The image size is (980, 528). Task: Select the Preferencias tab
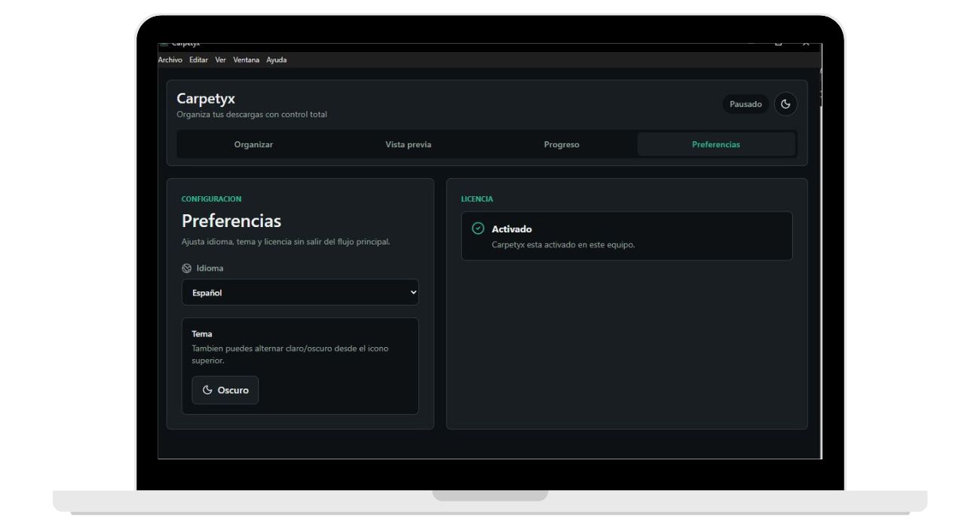tap(716, 145)
